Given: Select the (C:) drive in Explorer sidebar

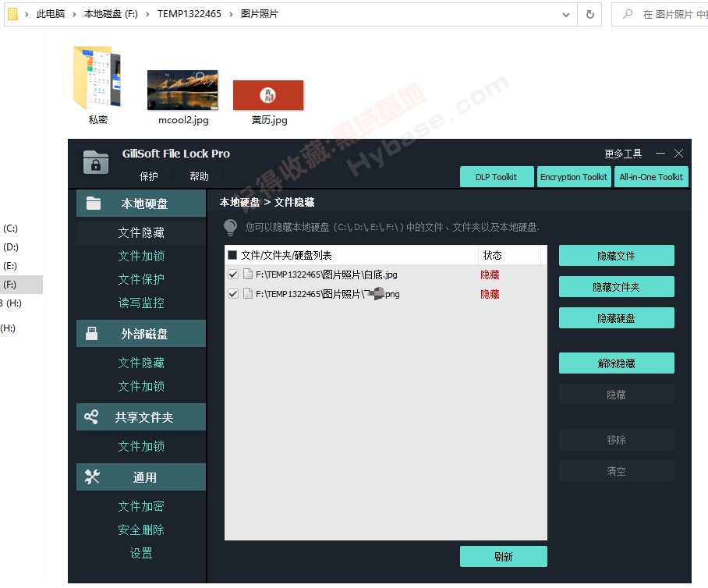Looking at the screenshot, I should point(10,228).
